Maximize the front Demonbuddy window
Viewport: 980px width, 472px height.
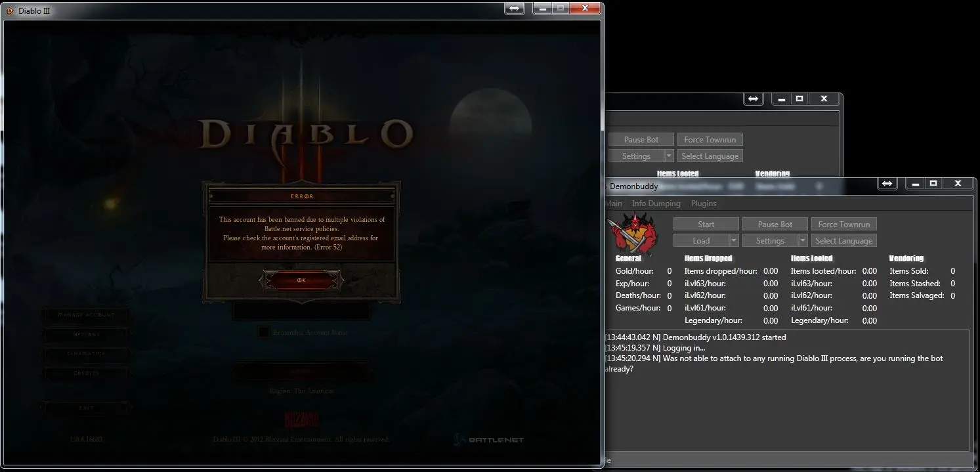point(933,184)
